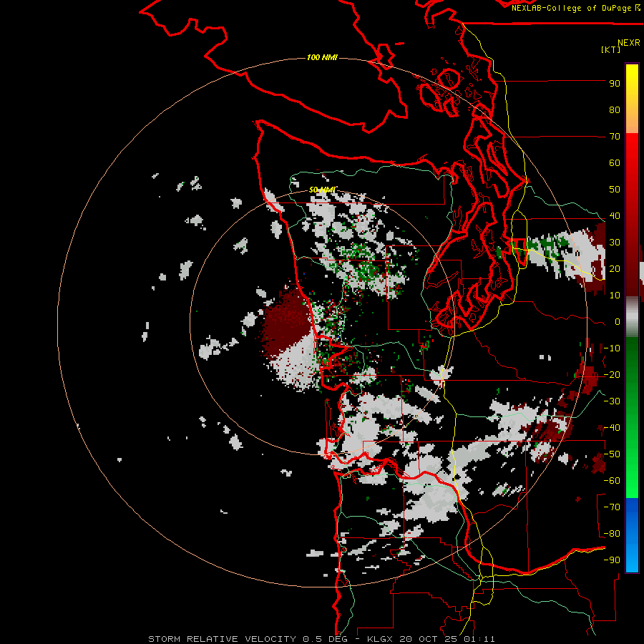The width and height of the screenshot is (644, 644).
Task: Click the 100 NMI range ring label
Action: (322, 57)
